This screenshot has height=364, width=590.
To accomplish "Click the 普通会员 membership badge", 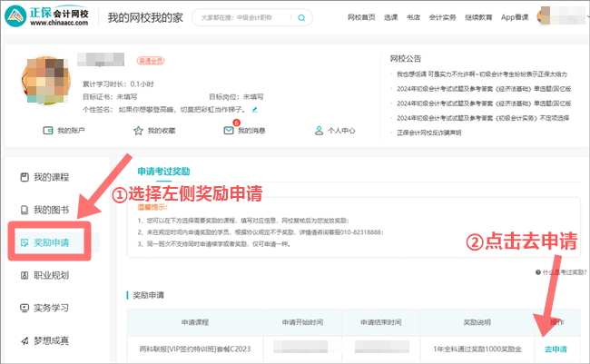I will [x=151, y=61].
